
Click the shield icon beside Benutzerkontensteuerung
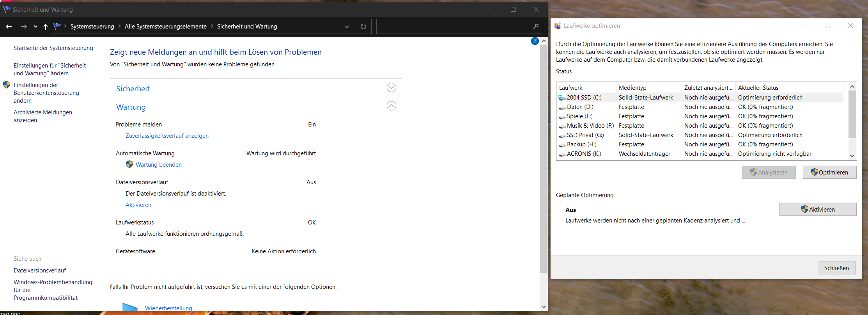click(7, 85)
